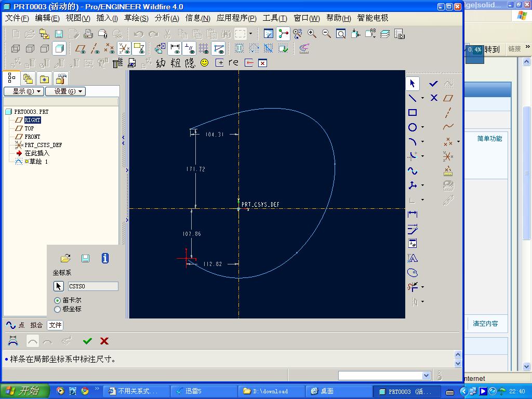Viewport: 532px width, 399px height.
Task: Open the 显示(O) dropdown in model tree
Action: point(24,91)
